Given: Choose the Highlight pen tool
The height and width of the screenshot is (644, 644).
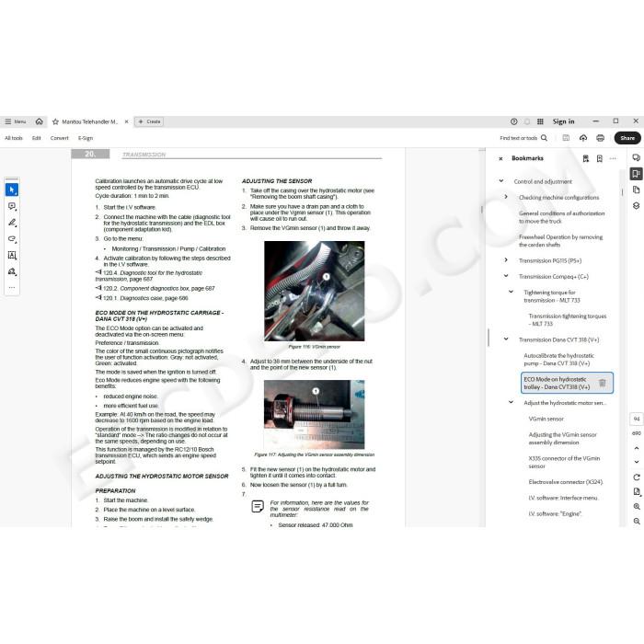Looking at the screenshot, I should pyautogui.click(x=12, y=223).
